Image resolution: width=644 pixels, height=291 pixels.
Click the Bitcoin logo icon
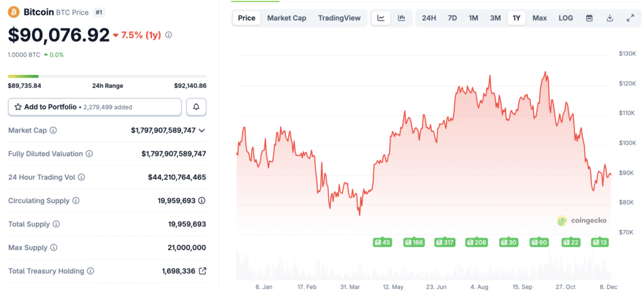tap(14, 12)
